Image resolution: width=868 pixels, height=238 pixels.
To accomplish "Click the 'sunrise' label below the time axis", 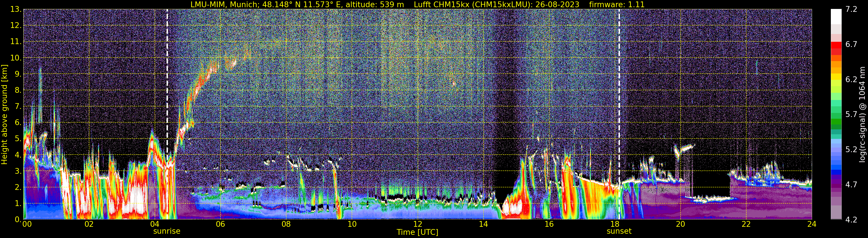I will [x=167, y=231].
